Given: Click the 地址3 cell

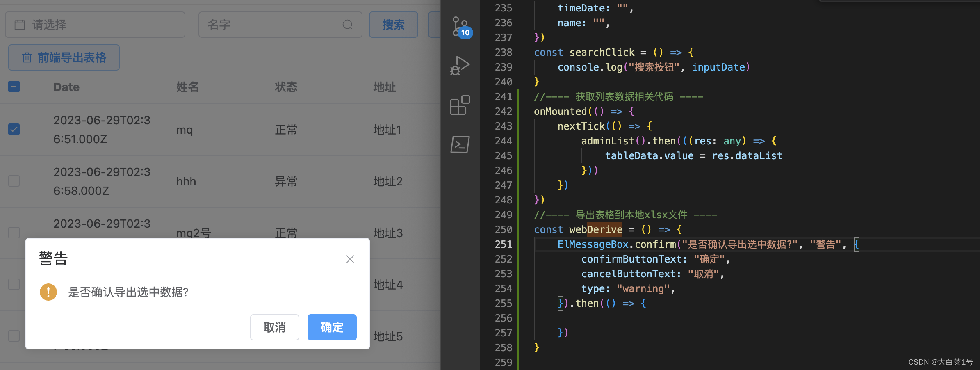Looking at the screenshot, I should click(x=388, y=233).
